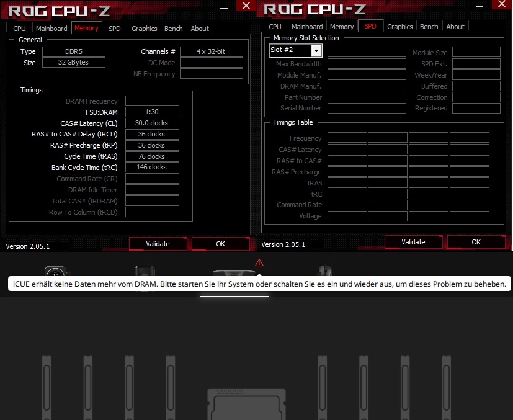The image size is (513, 420).
Task: Click OK in the Memory-timings CPU-Z window
Action: [x=220, y=244]
